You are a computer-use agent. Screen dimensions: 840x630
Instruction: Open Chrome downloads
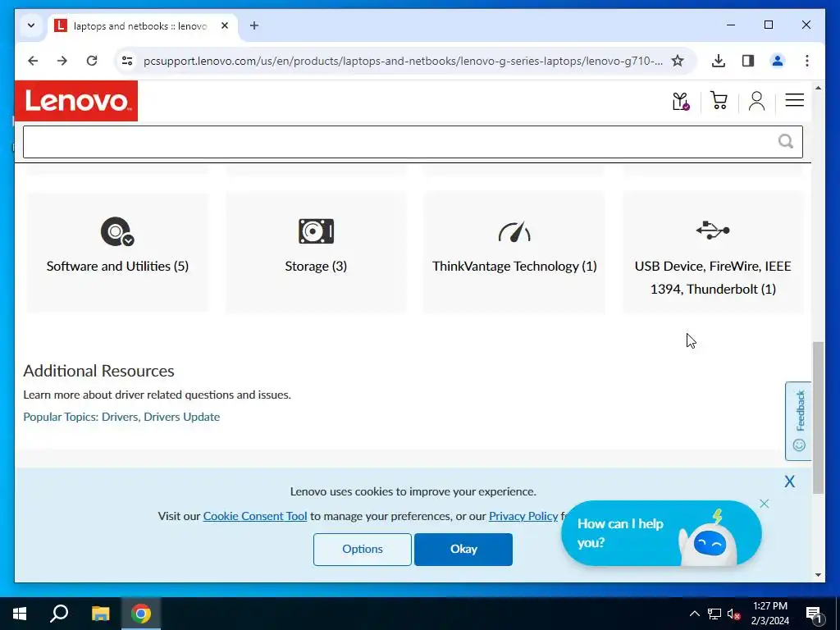tap(719, 61)
